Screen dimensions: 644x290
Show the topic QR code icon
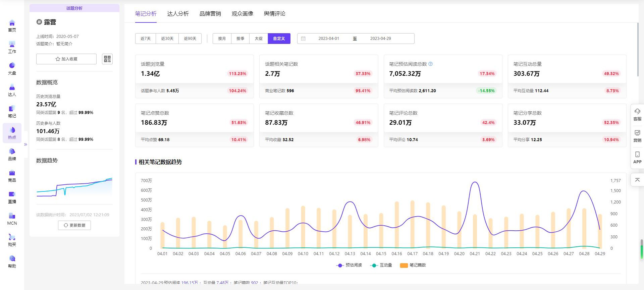click(107, 59)
